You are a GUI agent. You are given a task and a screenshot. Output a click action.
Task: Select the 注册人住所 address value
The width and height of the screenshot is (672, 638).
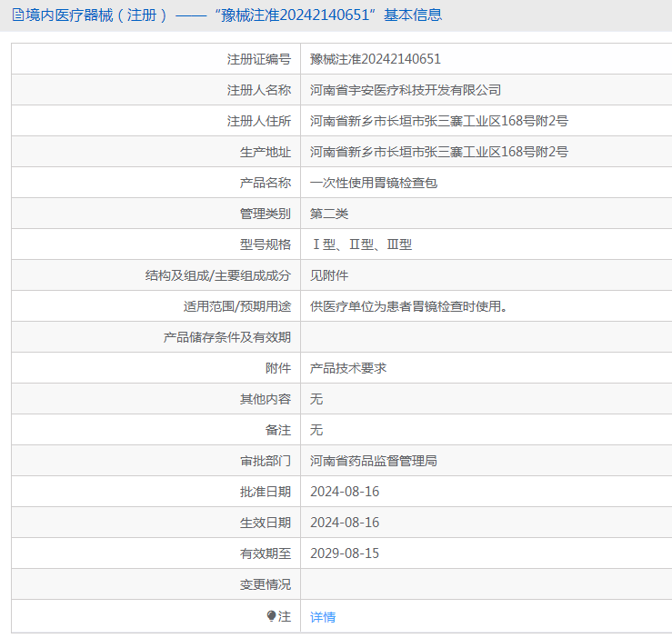tap(439, 121)
